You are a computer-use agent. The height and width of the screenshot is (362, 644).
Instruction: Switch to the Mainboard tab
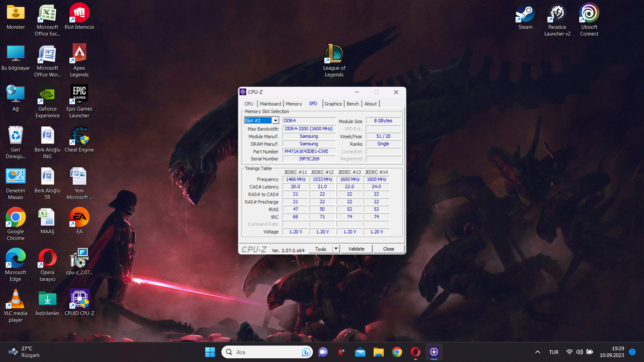pos(270,104)
